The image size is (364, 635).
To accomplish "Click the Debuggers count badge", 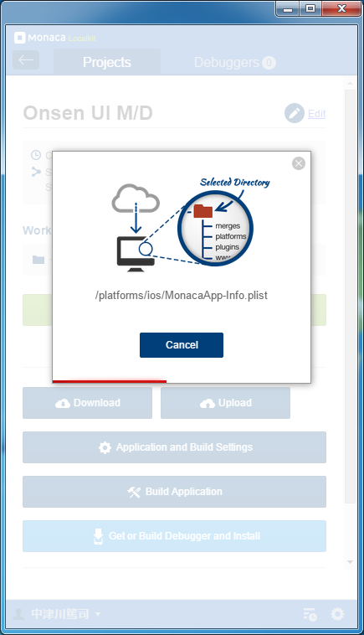I will pos(269,62).
